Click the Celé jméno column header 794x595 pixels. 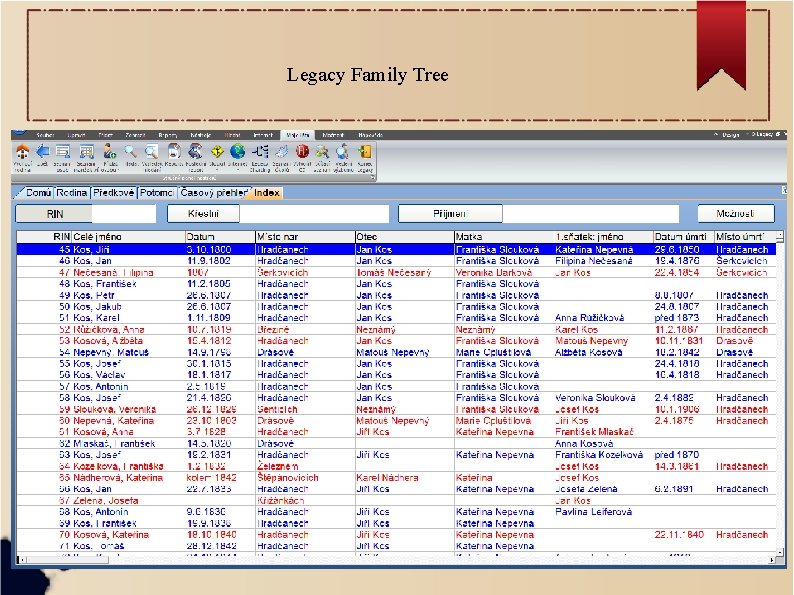(x=128, y=236)
